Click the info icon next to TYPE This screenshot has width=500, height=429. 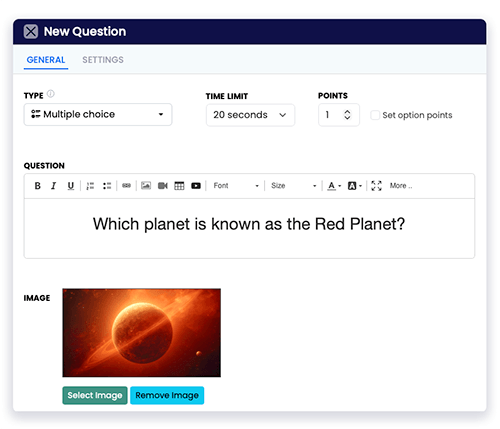pyautogui.click(x=51, y=94)
